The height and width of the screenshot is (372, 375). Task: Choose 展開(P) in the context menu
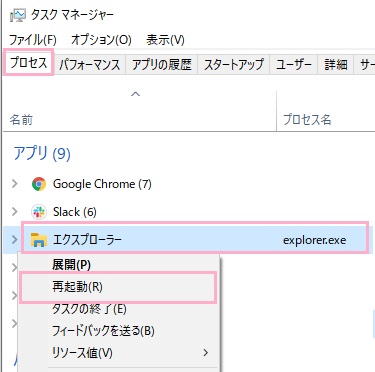tap(119, 265)
